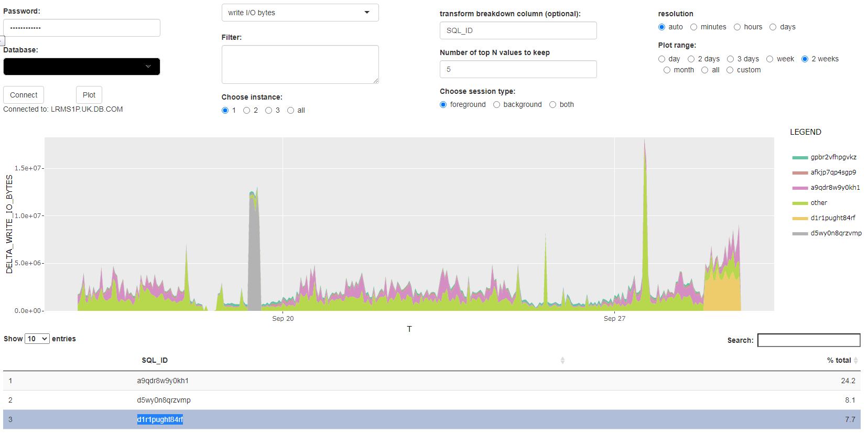Click the Plot button

[x=89, y=95]
